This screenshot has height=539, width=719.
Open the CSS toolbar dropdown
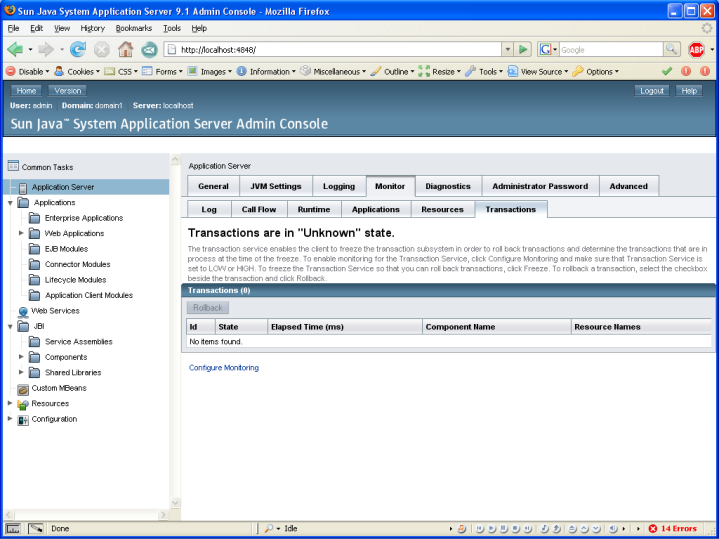(121, 72)
